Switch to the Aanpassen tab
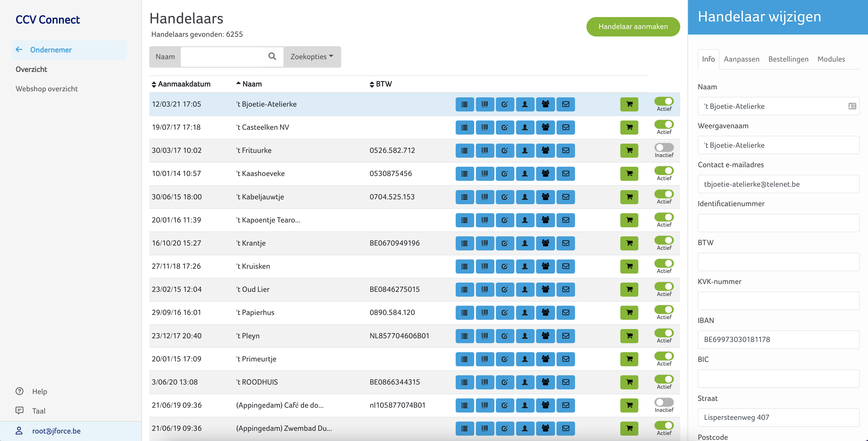The width and height of the screenshot is (868, 441). [741, 59]
